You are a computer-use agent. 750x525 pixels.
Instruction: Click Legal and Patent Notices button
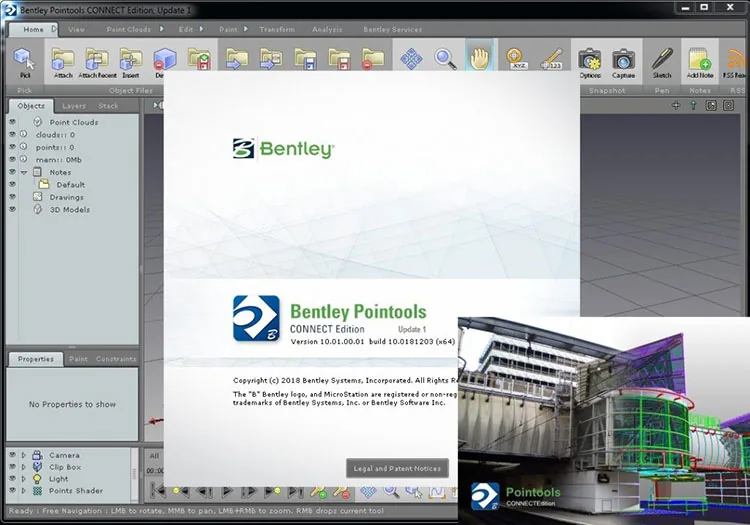(397, 469)
